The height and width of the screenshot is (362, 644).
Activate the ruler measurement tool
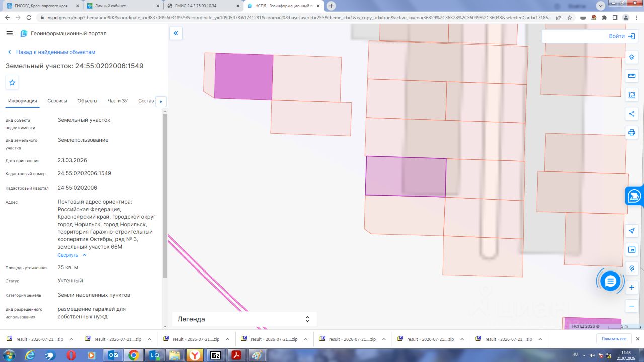[x=632, y=76]
